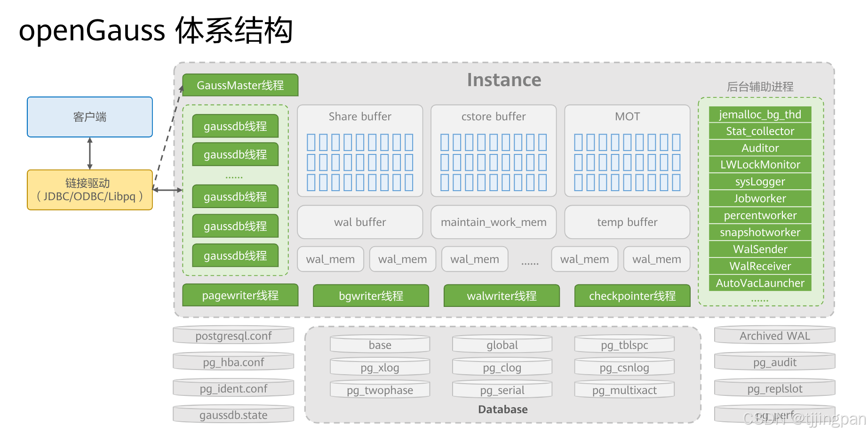868x434 pixels.
Task: Click the AutoVacLauncher entry
Action: (x=760, y=283)
